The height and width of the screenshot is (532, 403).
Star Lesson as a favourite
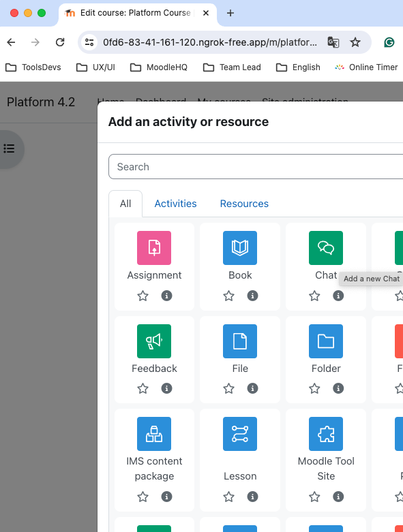[x=229, y=497]
